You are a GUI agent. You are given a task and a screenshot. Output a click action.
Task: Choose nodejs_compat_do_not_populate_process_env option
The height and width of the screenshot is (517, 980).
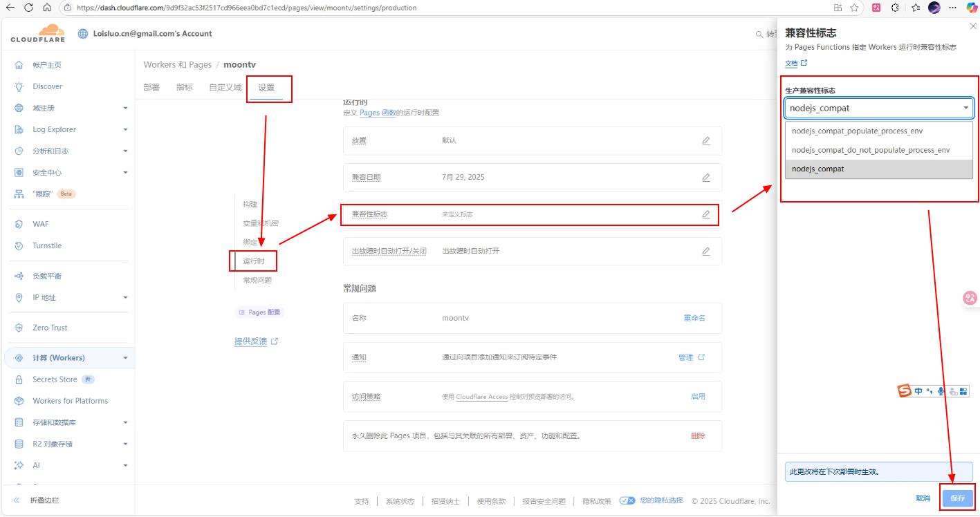[x=879, y=150]
